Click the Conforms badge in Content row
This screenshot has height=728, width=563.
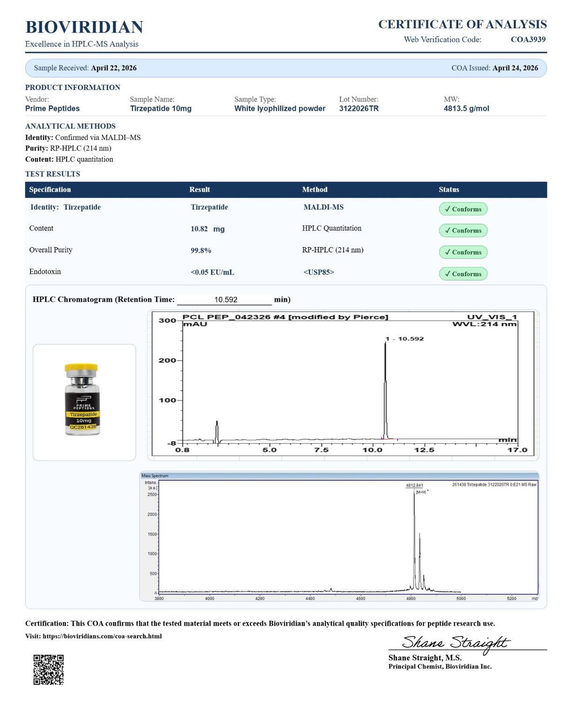463,231
